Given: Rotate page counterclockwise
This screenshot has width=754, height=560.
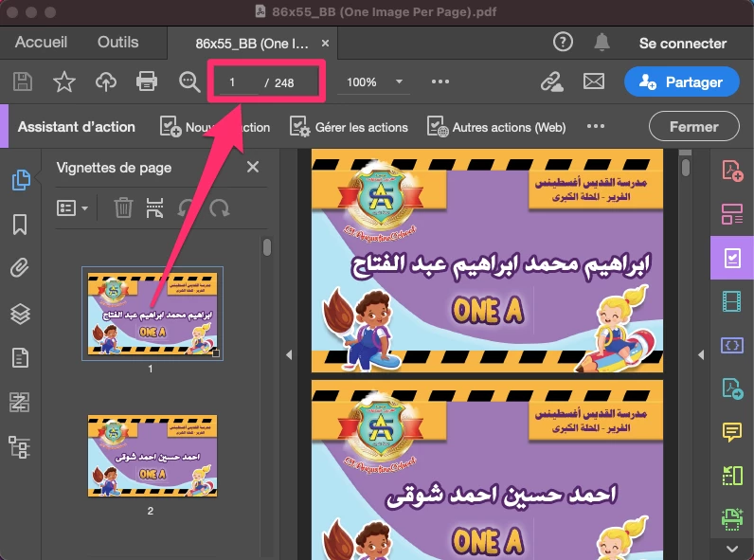Looking at the screenshot, I should click(x=187, y=208).
